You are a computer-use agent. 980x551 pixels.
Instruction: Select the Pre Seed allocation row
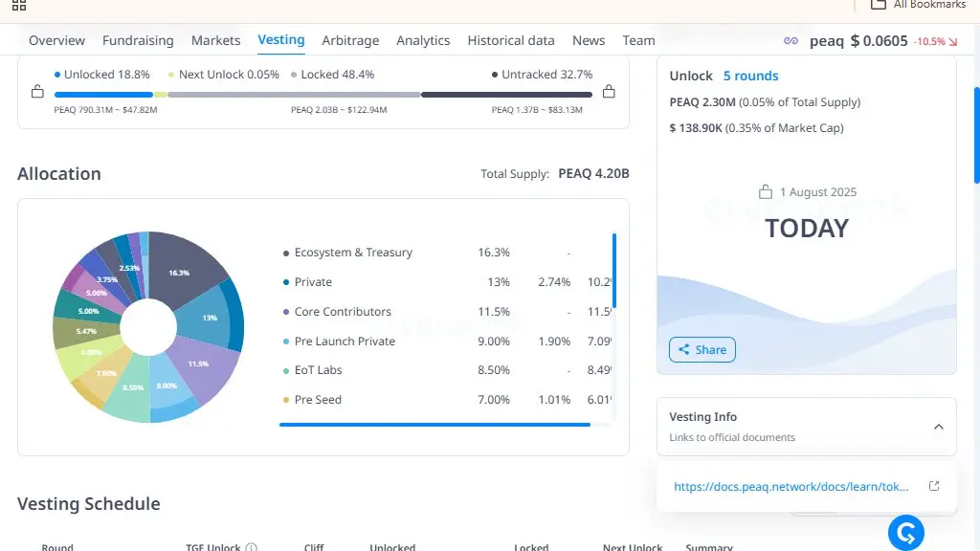(x=448, y=399)
